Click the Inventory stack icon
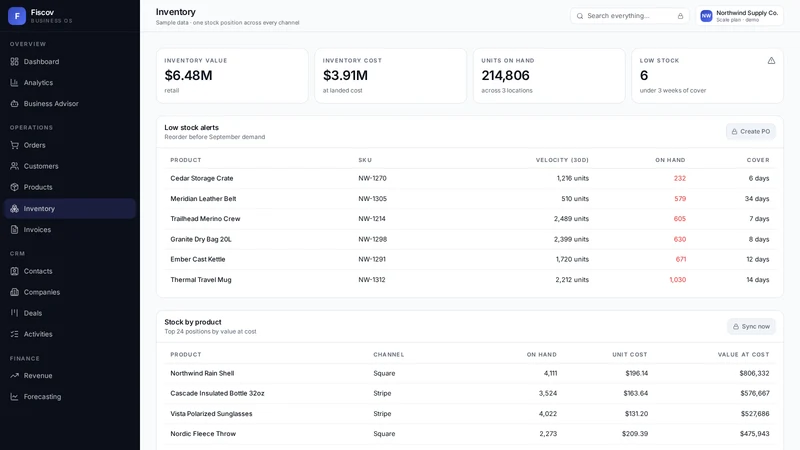The image size is (800, 450). click(14, 209)
